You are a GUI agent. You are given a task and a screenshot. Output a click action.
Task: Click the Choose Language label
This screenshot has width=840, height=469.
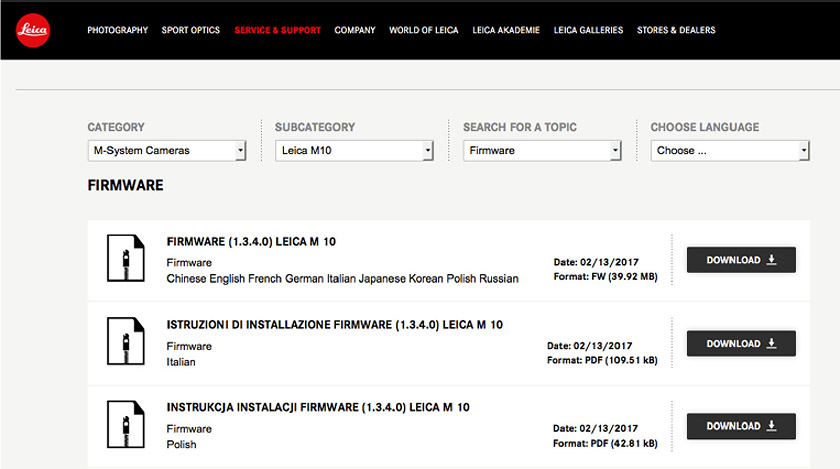[x=705, y=127]
